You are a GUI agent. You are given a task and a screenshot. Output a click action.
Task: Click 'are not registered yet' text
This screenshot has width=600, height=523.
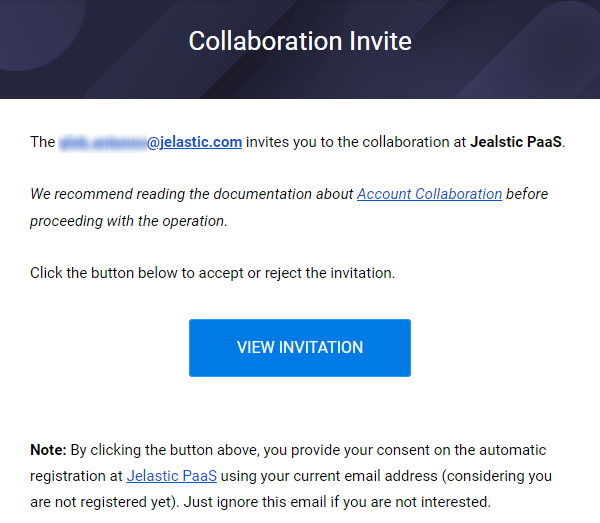103,502
